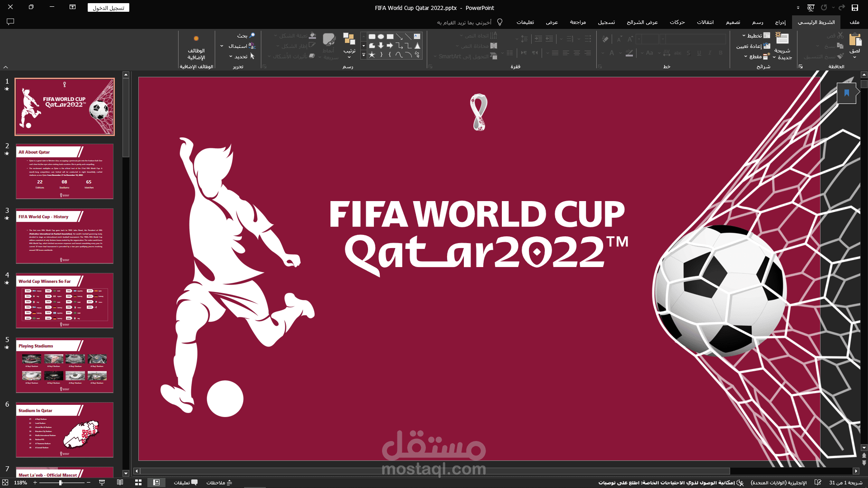Expand the shapes gallery More arrow
This screenshot has height=488, width=868.
[x=363, y=55]
